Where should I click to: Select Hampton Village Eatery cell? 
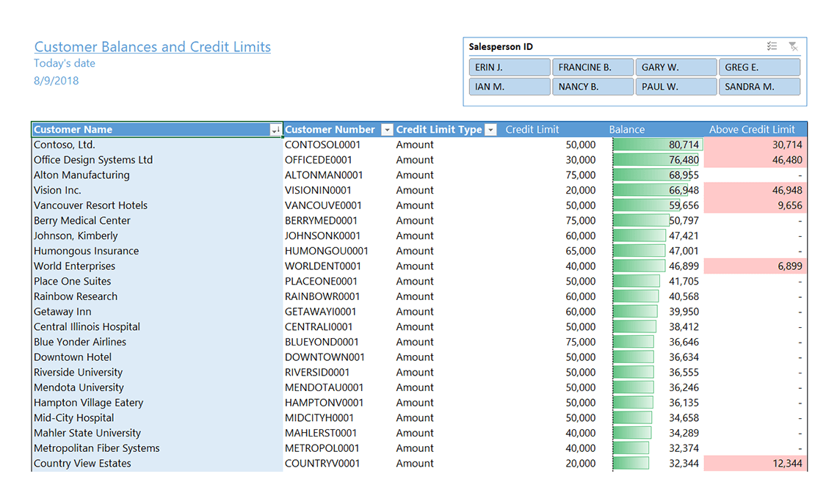tap(157, 403)
